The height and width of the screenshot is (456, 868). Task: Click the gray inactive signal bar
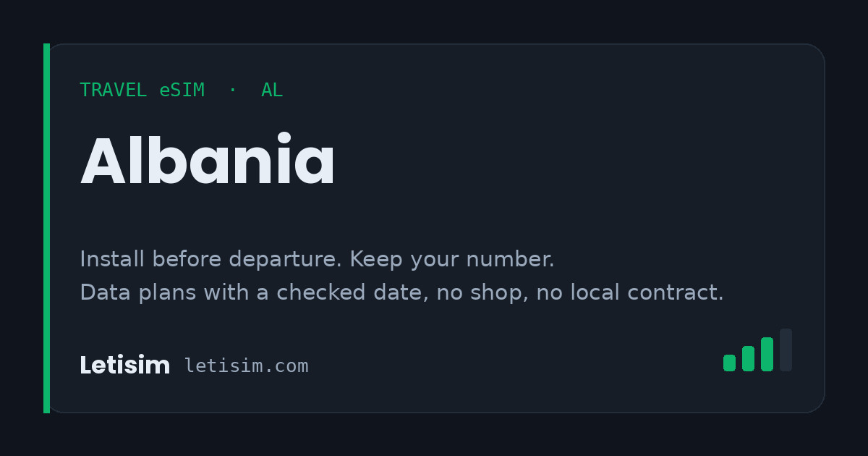[x=786, y=350]
